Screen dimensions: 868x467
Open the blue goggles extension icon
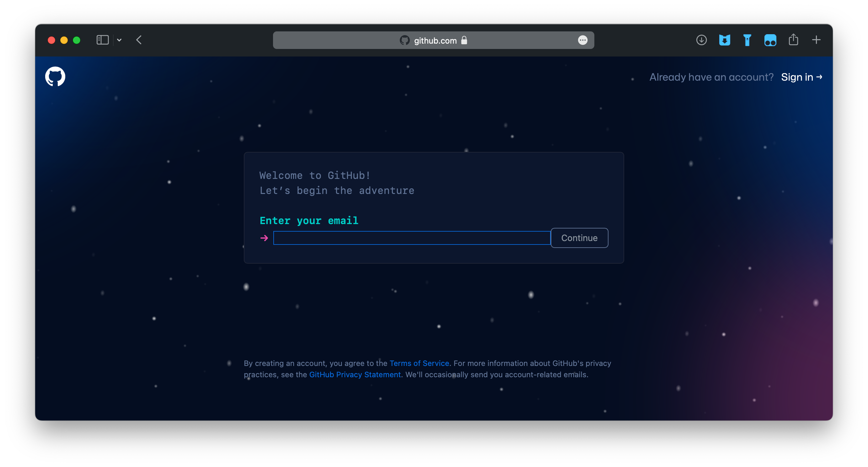(x=770, y=40)
